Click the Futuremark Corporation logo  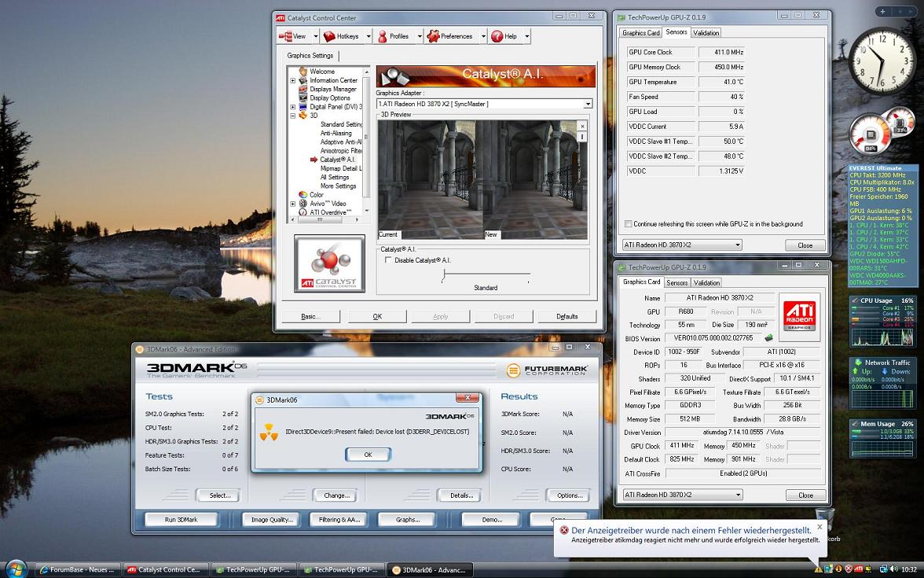click(x=547, y=370)
